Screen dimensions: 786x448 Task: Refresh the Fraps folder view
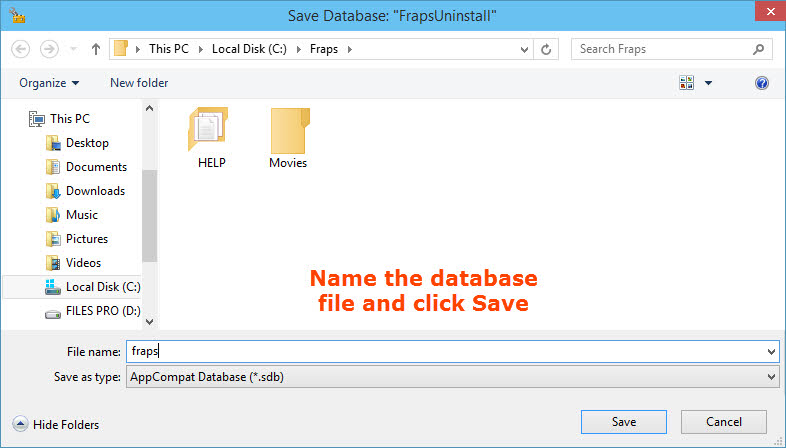click(546, 49)
